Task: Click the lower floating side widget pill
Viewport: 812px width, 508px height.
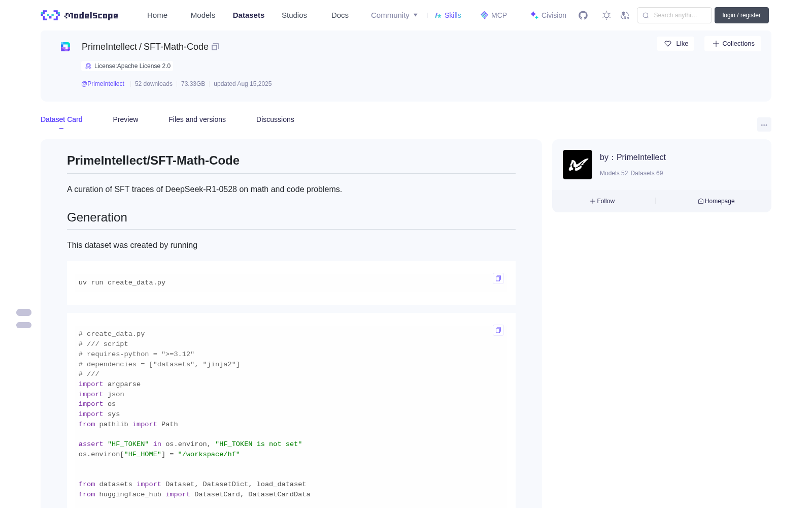Action: (x=24, y=325)
